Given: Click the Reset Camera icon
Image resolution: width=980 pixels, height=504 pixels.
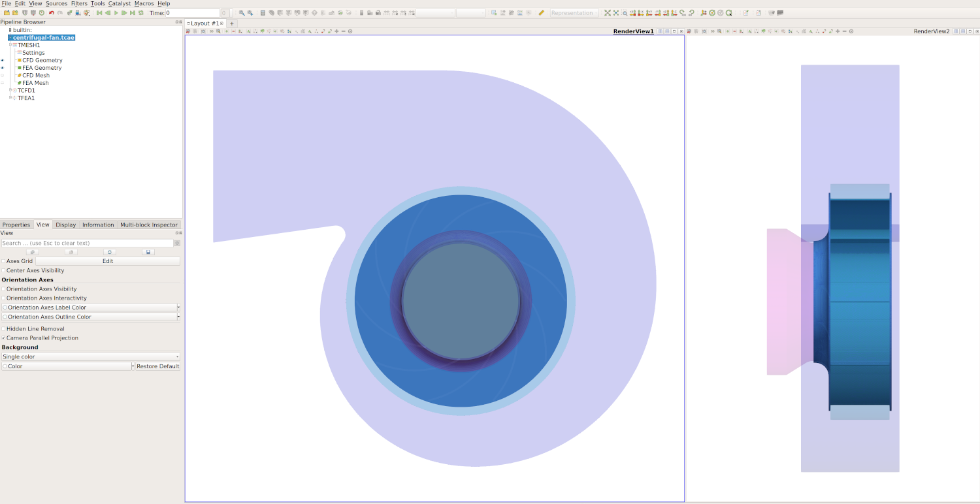Looking at the screenshot, I should tap(607, 13).
